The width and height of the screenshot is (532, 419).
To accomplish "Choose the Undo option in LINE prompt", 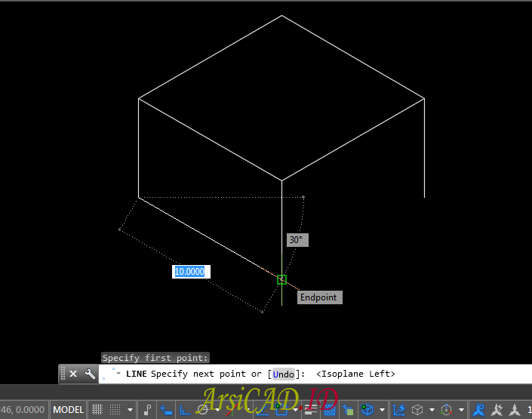I will (284, 374).
